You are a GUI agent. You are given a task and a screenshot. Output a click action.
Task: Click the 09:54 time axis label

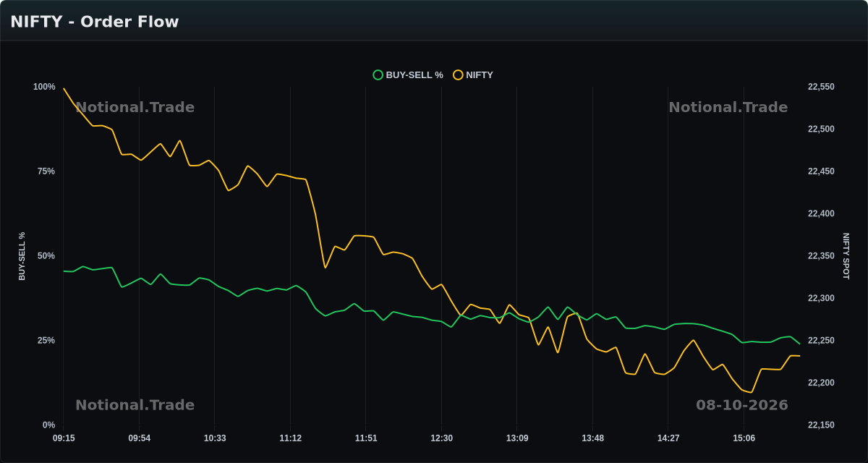(140, 438)
